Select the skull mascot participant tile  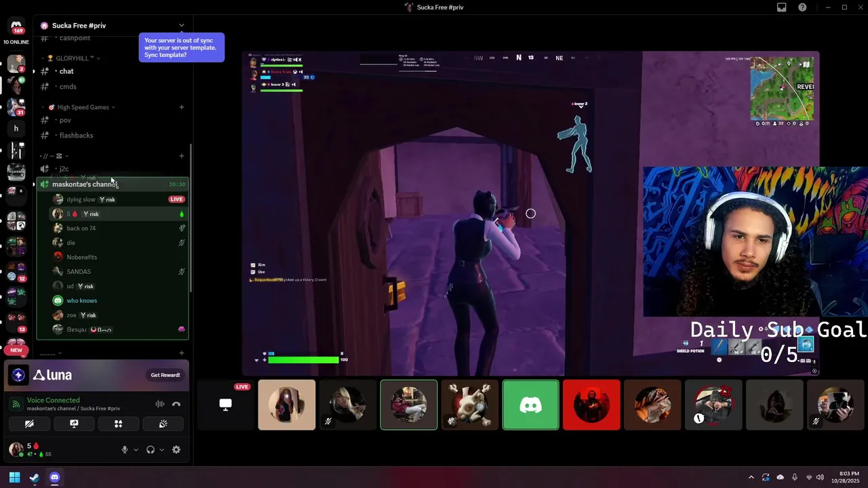[470, 405]
